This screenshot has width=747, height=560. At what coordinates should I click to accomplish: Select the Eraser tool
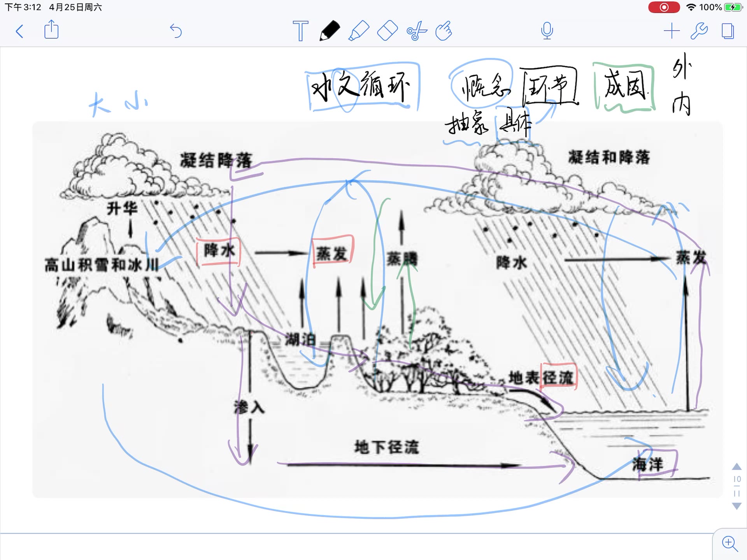pyautogui.click(x=388, y=31)
